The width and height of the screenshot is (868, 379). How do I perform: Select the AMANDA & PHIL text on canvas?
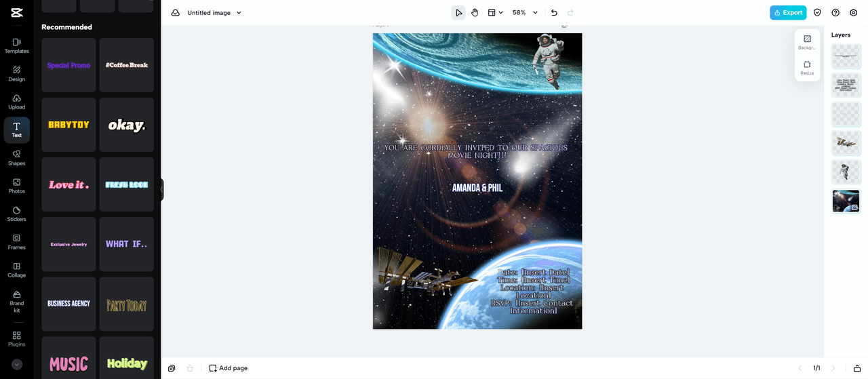point(477,188)
